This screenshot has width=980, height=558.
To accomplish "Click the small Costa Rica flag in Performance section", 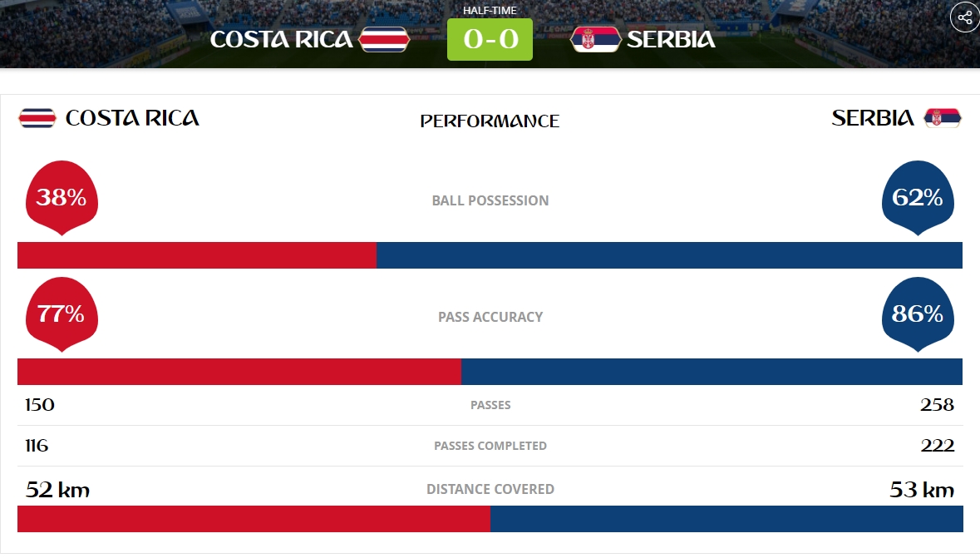I will coord(37,117).
